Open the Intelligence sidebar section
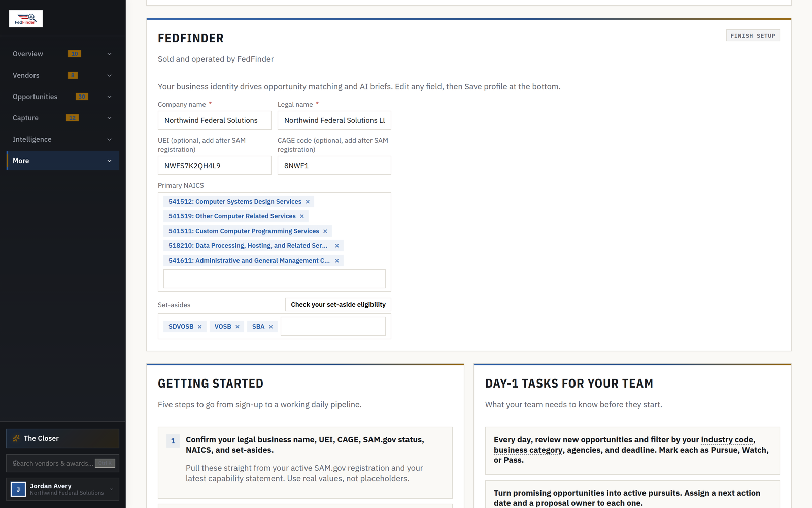 coord(63,139)
